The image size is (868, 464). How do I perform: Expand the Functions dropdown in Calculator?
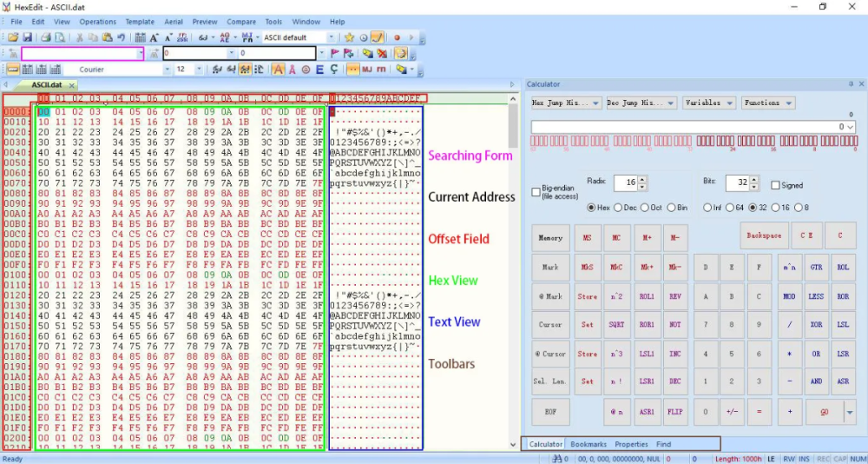click(767, 103)
